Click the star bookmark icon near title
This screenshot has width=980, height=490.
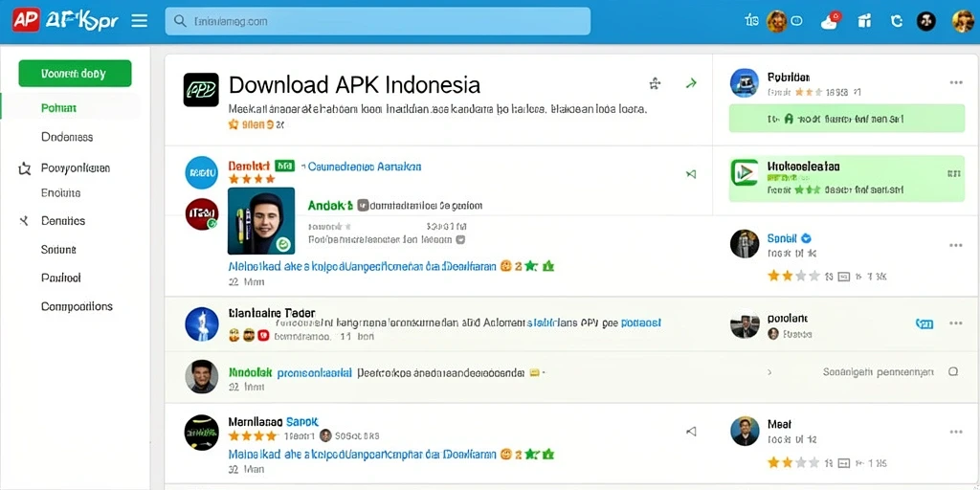click(655, 83)
